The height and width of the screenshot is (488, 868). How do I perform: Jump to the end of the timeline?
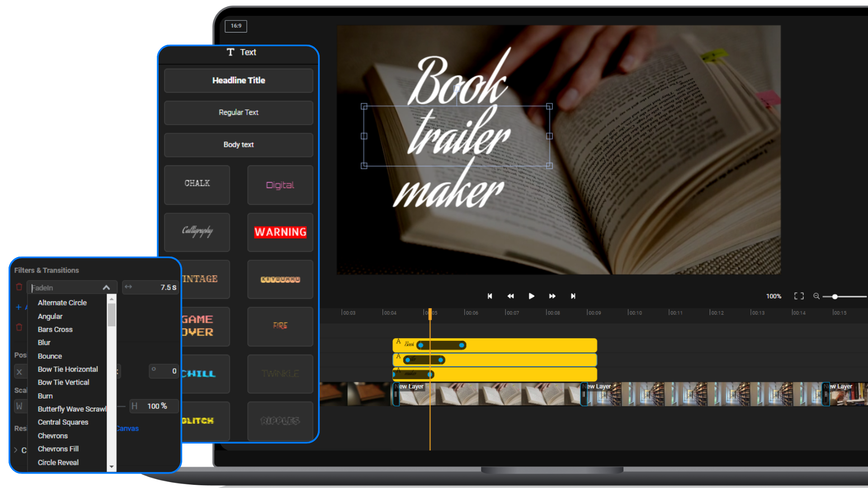click(x=573, y=296)
